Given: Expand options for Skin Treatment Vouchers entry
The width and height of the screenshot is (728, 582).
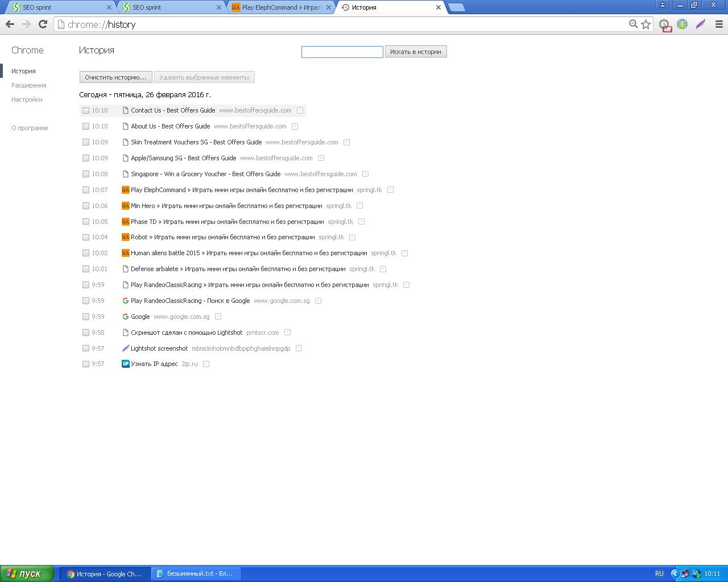Looking at the screenshot, I should [x=346, y=142].
